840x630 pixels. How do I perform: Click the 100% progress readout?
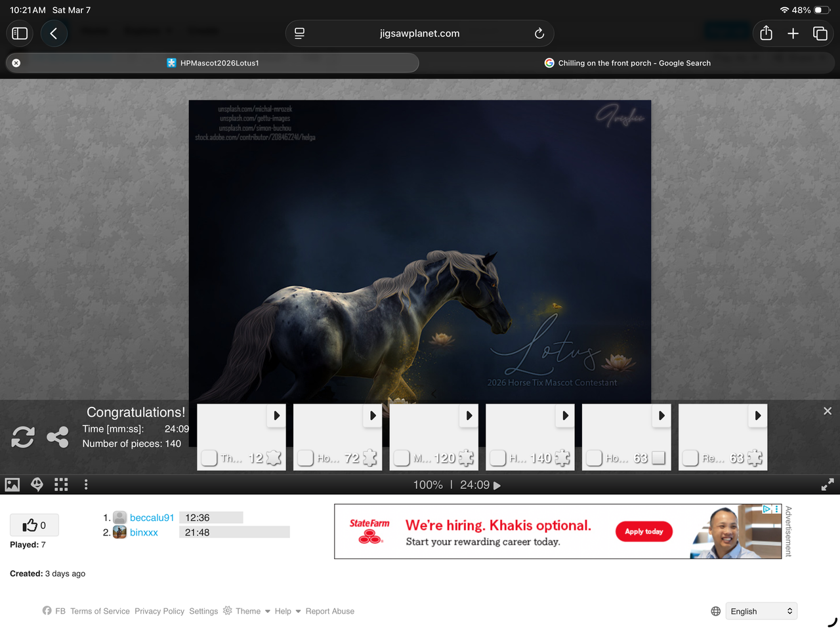click(x=428, y=485)
